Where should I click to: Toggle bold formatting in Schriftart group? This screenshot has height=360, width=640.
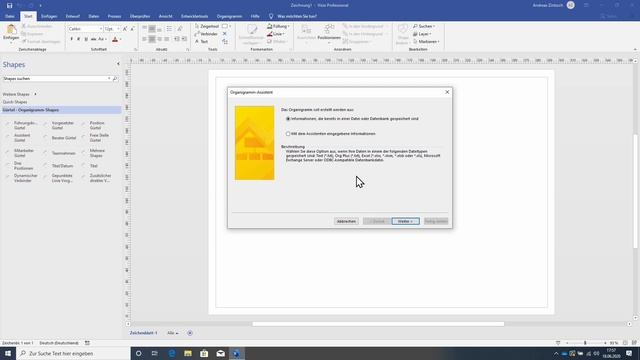point(71,39)
